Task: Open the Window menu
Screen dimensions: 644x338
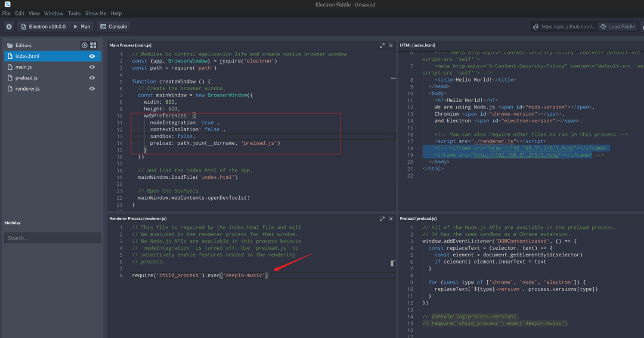Action: [x=54, y=13]
